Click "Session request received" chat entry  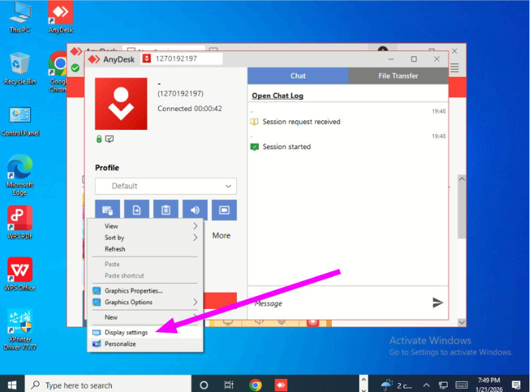click(301, 122)
